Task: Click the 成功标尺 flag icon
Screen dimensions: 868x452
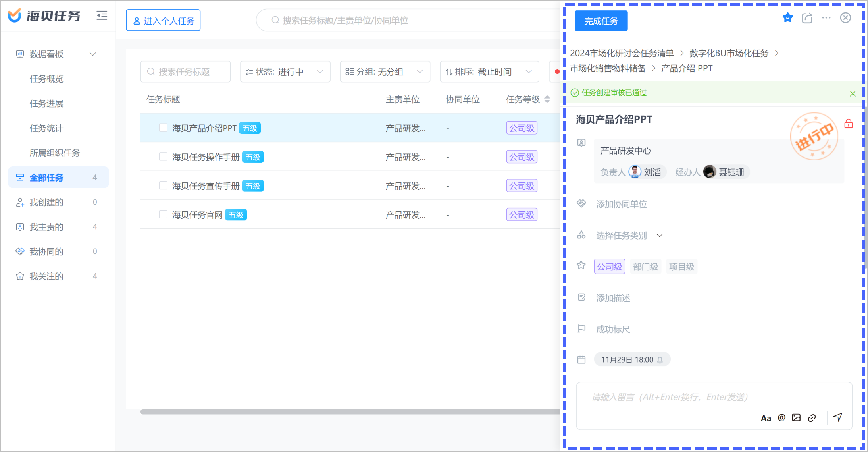Action: pyautogui.click(x=581, y=328)
